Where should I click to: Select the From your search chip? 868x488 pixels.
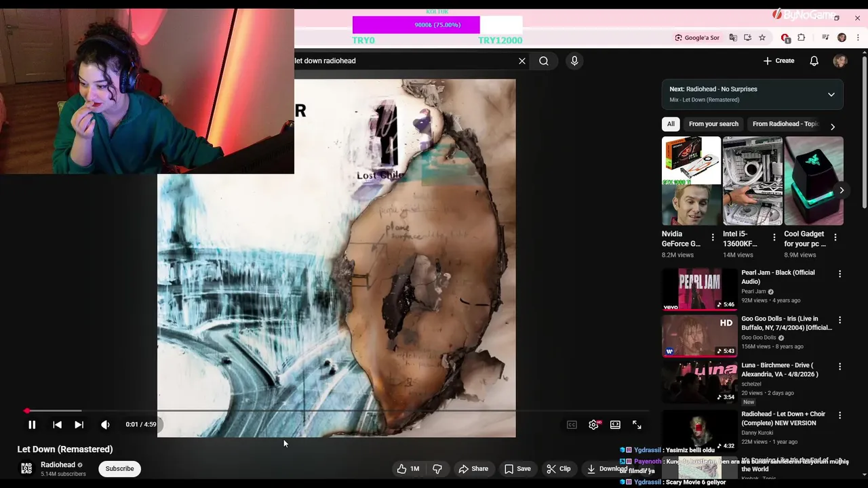(713, 124)
